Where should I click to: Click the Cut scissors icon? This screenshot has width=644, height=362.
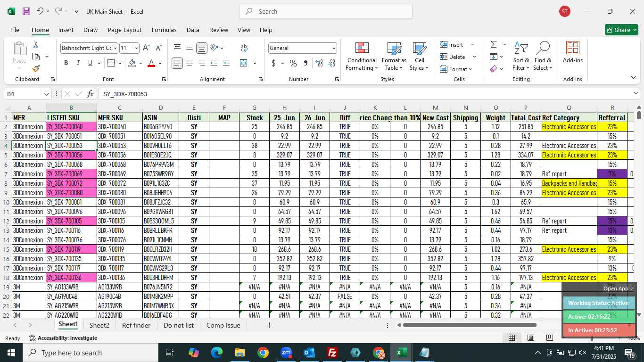pyautogui.click(x=36, y=45)
